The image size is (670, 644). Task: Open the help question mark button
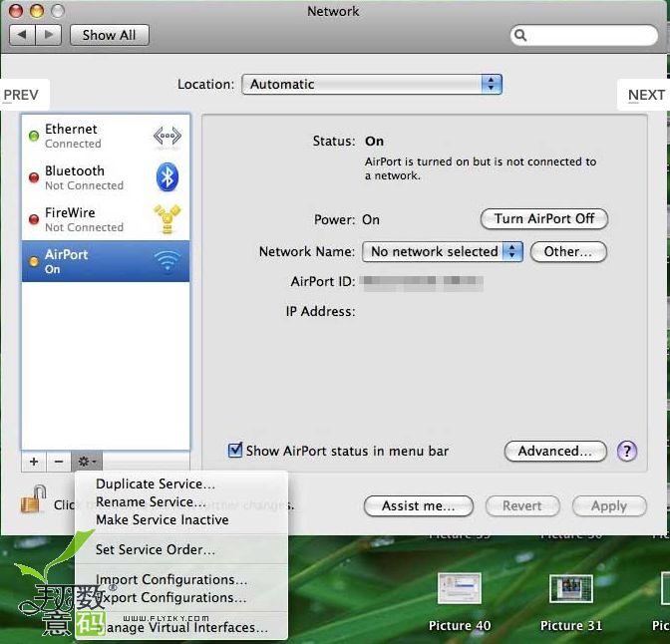coord(627,451)
